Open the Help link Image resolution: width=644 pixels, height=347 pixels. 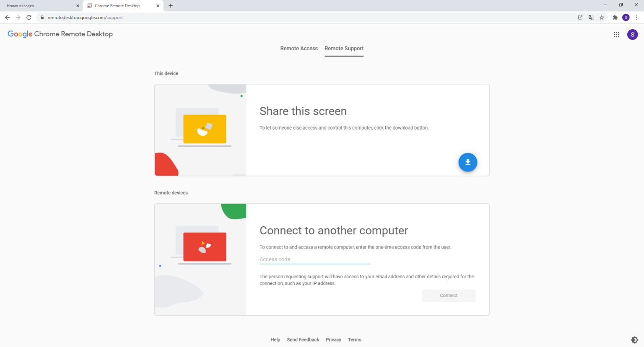[275, 340]
